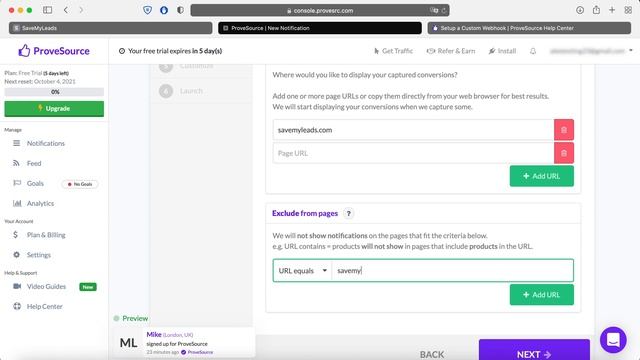
Task: Click the empty Page URL input field
Action: 413,153
